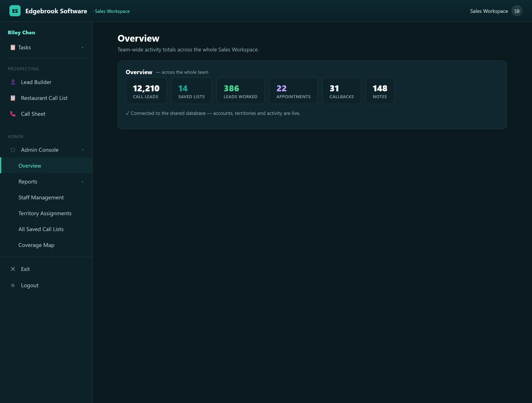Open the Coverage Map page
This screenshot has height=403, width=532.
[46, 245]
